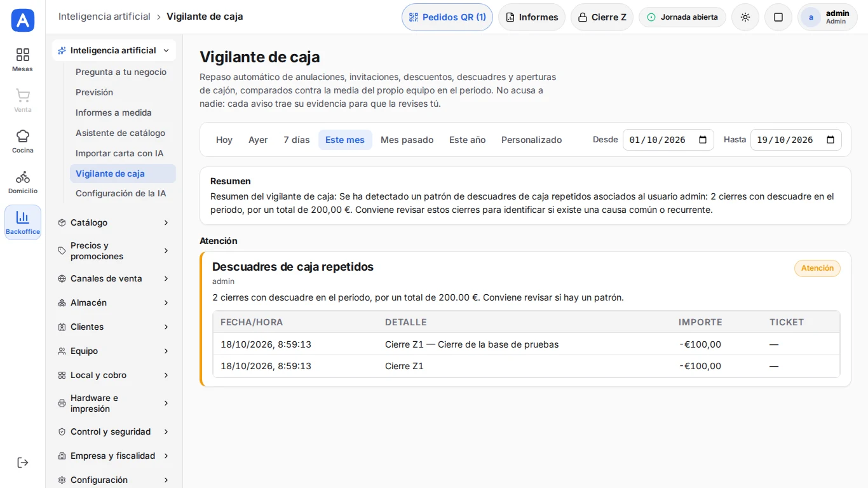The image size is (868, 488).
Task: Open the calendar picker in the Hasta field
Action: click(831, 140)
